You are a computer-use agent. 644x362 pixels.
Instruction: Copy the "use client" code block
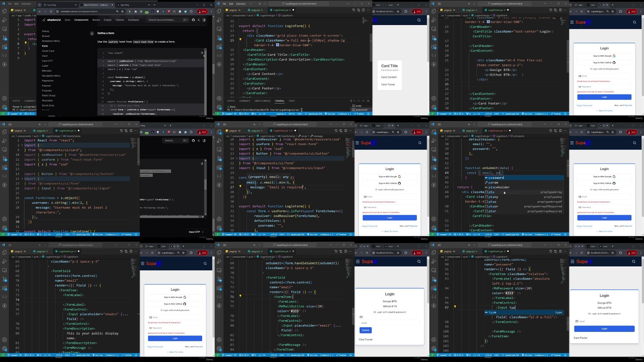click(x=202, y=53)
